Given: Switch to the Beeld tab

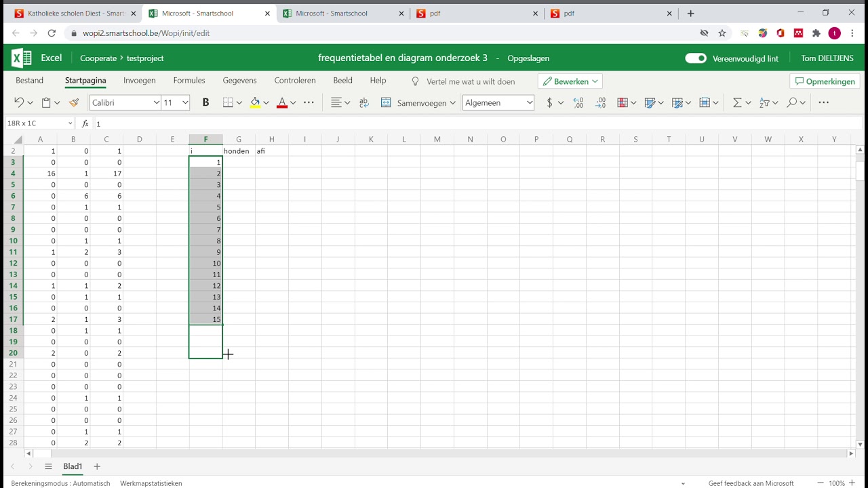Looking at the screenshot, I should click(342, 81).
